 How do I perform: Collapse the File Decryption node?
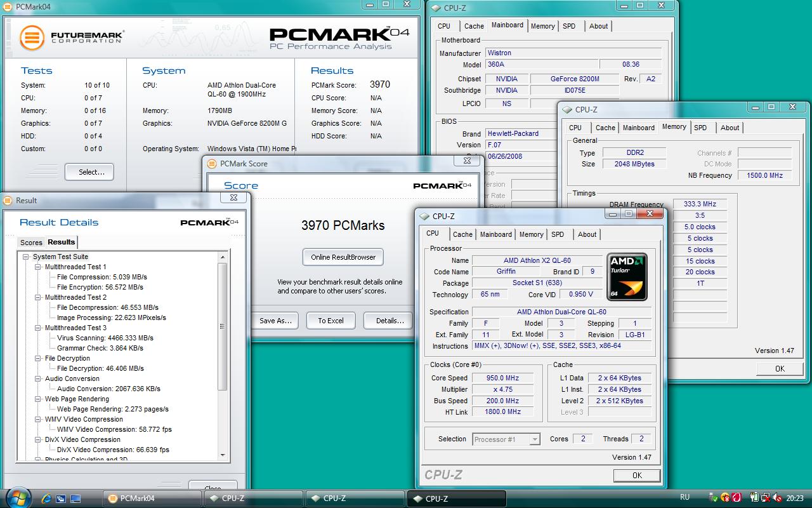pos(38,358)
